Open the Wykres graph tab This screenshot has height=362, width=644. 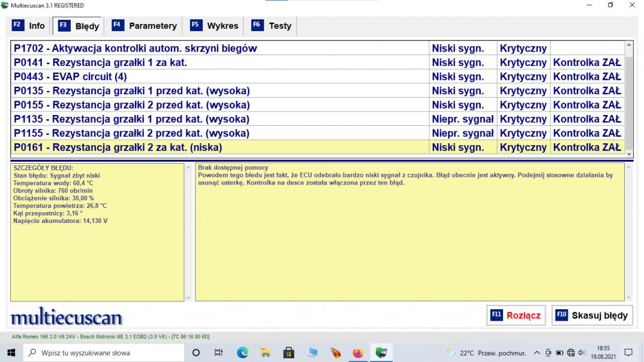click(x=215, y=26)
